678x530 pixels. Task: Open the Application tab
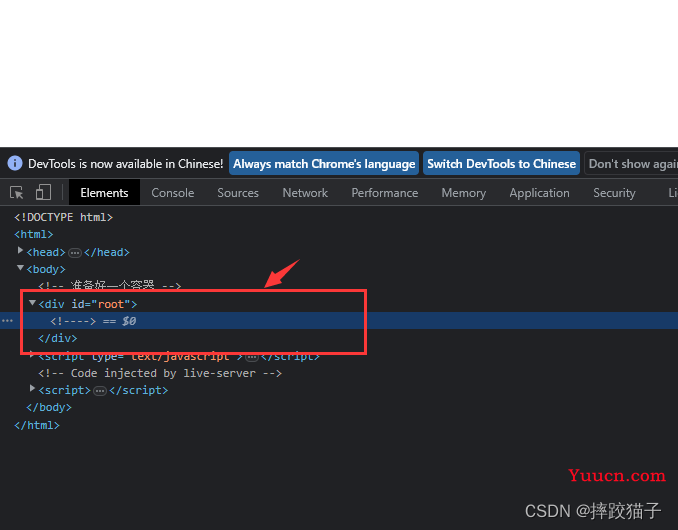pyautogui.click(x=539, y=193)
